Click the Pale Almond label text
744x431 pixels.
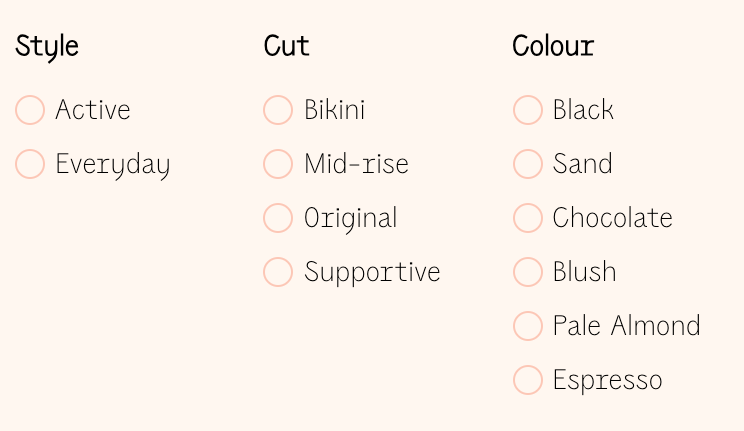627,326
